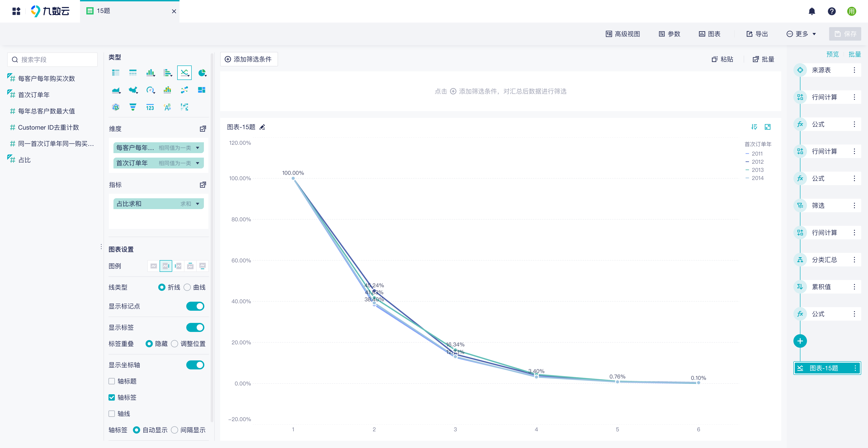Open the notifications bell

tap(812, 11)
